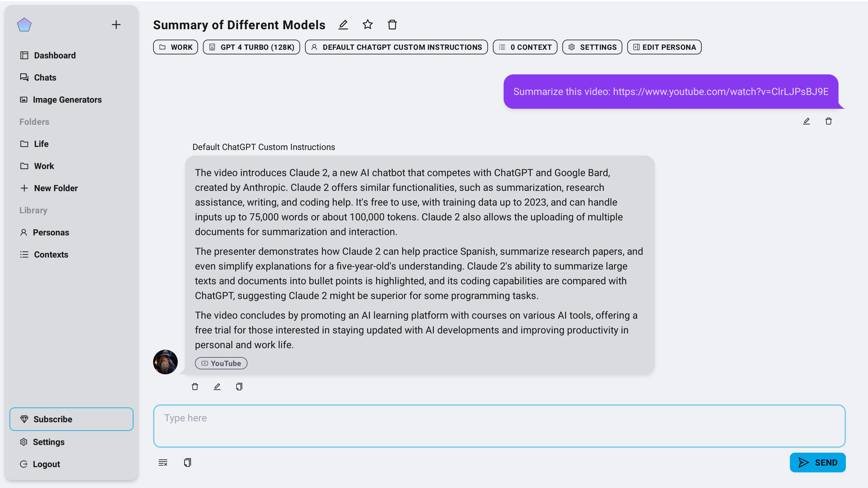The width and height of the screenshot is (868, 488).
Task: Edit the purple user message
Action: [x=806, y=121]
